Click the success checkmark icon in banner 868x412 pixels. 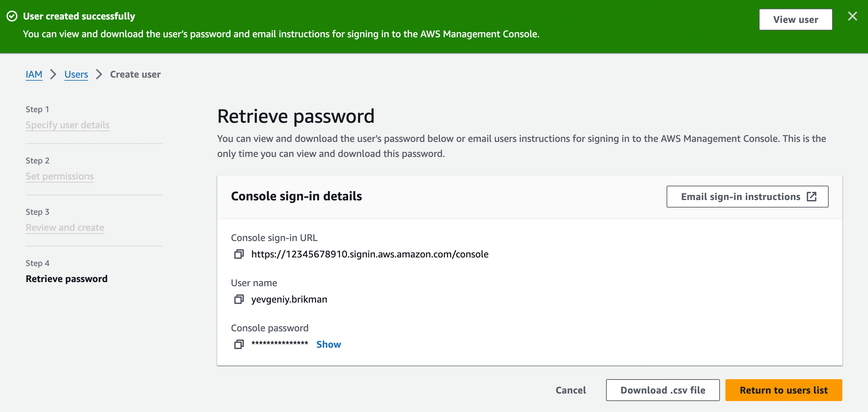[12, 16]
